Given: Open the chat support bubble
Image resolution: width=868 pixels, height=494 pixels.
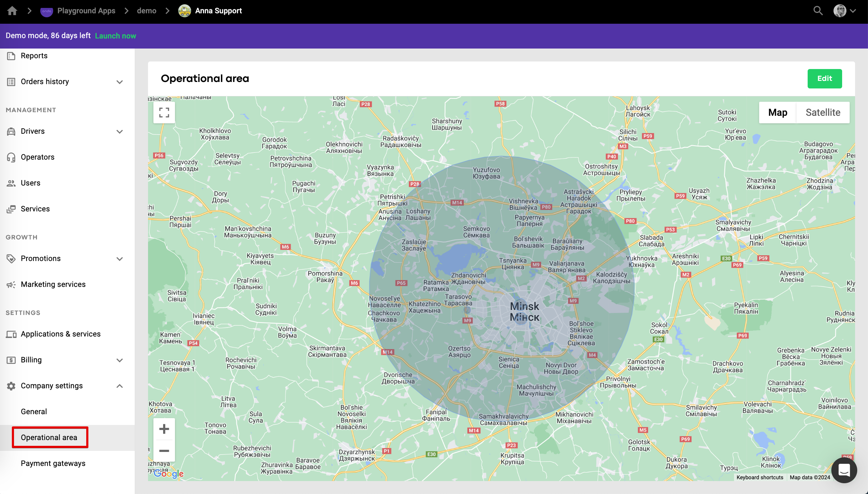Looking at the screenshot, I should point(844,470).
